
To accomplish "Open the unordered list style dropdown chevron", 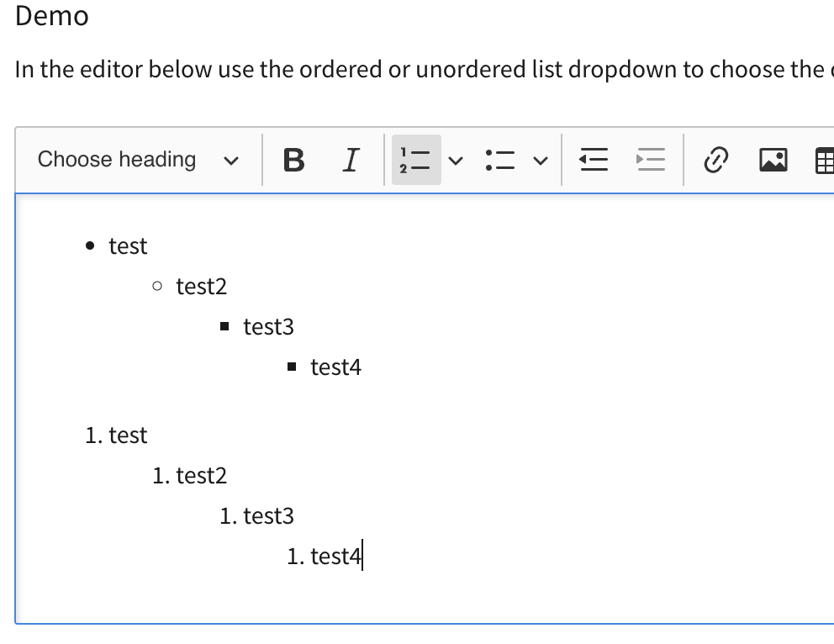I will [541, 159].
